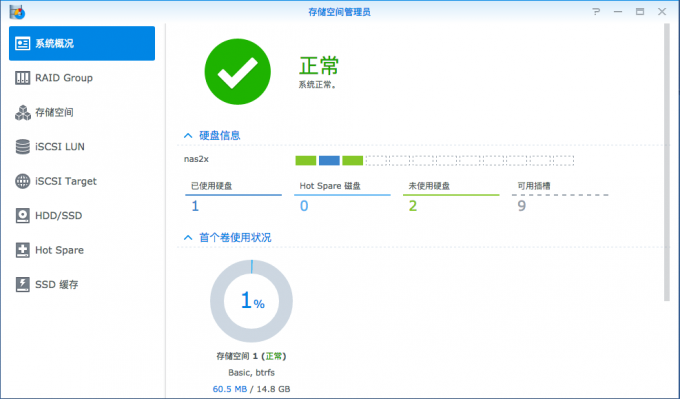Screen dimensions: 680x399
Task: Click the Basic, btrfs volume type text
Action: 252,373
